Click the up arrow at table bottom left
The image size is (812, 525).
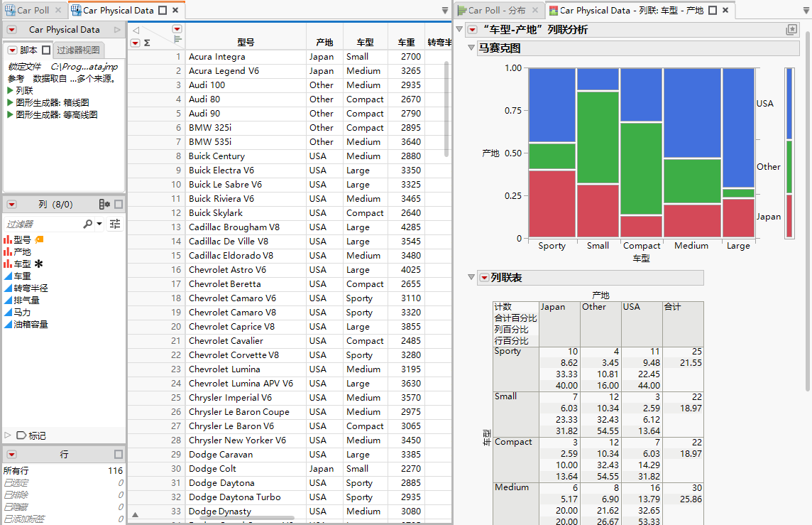[135, 514]
